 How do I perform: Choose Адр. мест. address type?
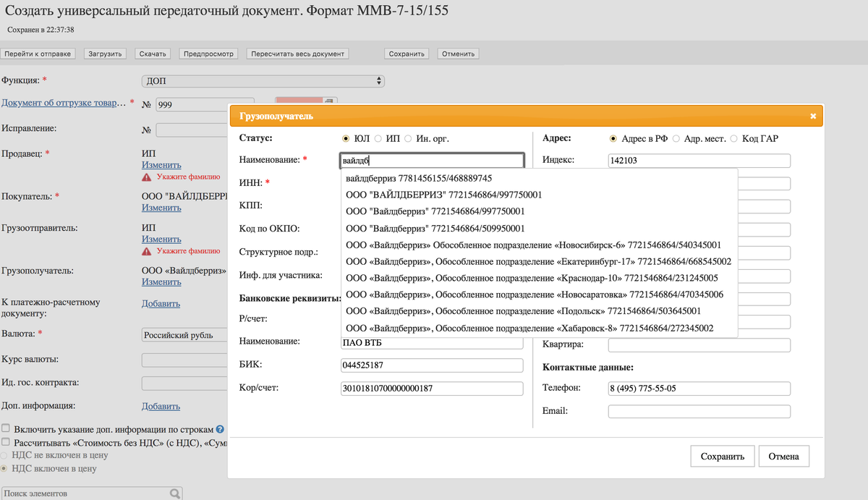click(676, 138)
